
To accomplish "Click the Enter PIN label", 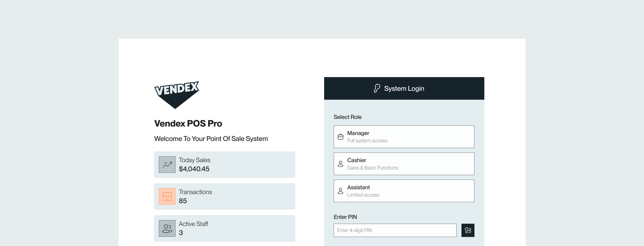I will 345,217.
